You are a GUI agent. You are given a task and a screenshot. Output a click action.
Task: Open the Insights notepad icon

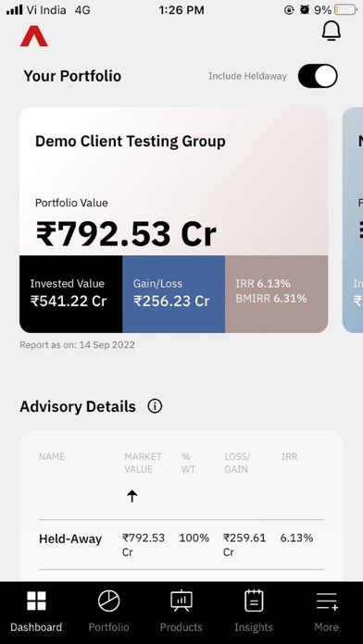point(254,601)
